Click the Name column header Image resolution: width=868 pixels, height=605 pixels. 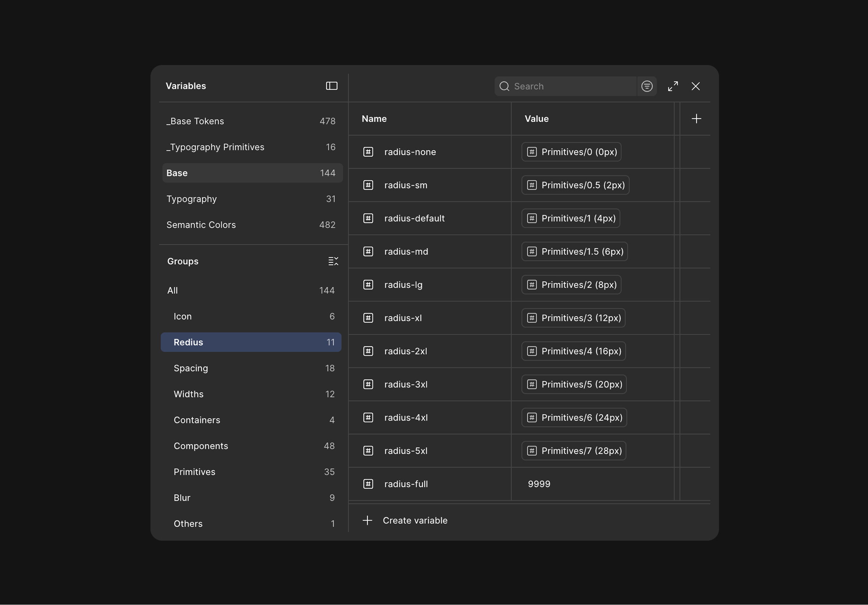click(x=374, y=119)
